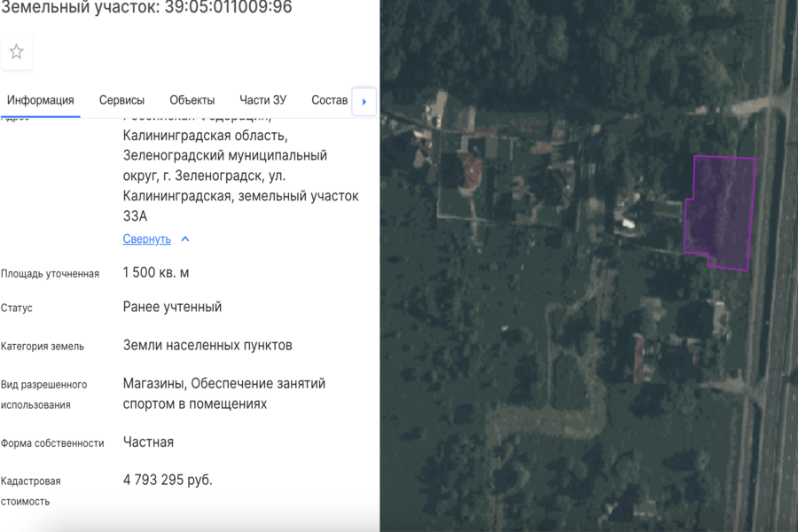
Task: Switch to the Сервисы tab
Action: point(121,100)
